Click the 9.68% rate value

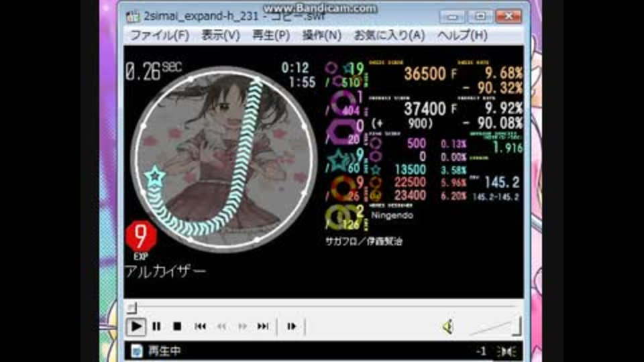[504, 74]
